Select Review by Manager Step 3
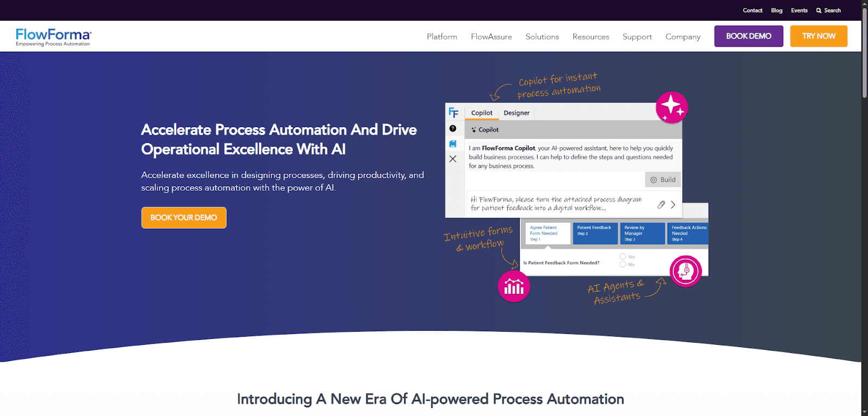868x416 pixels. (x=643, y=234)
